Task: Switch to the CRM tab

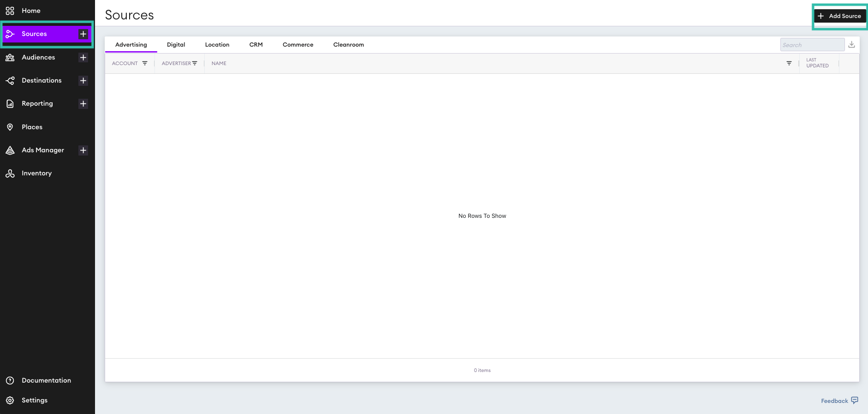Action: click(256, 45)
